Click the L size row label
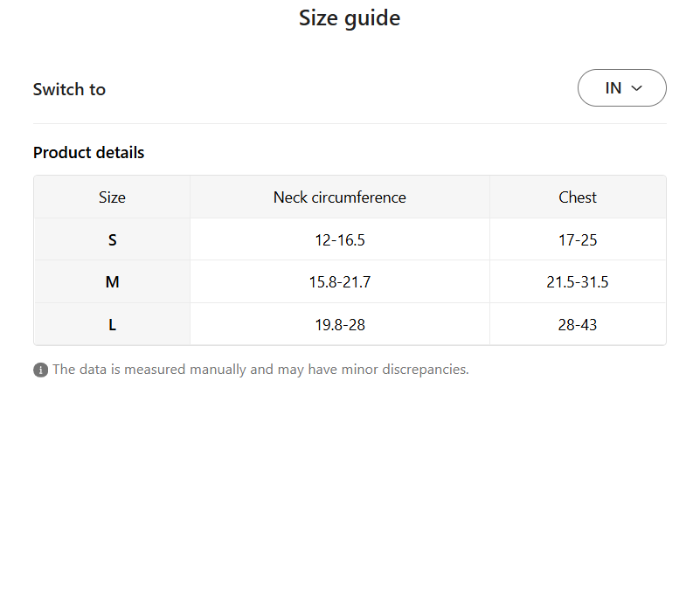The width and height of the screenshot is (700, 609). [112, 324]
